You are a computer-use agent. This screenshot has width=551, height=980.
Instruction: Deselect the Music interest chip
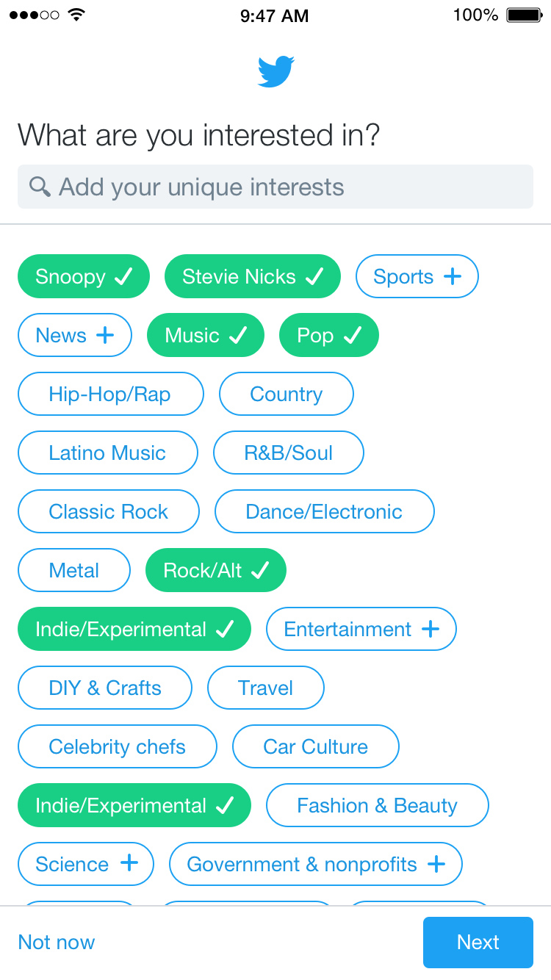coord(205,336)
